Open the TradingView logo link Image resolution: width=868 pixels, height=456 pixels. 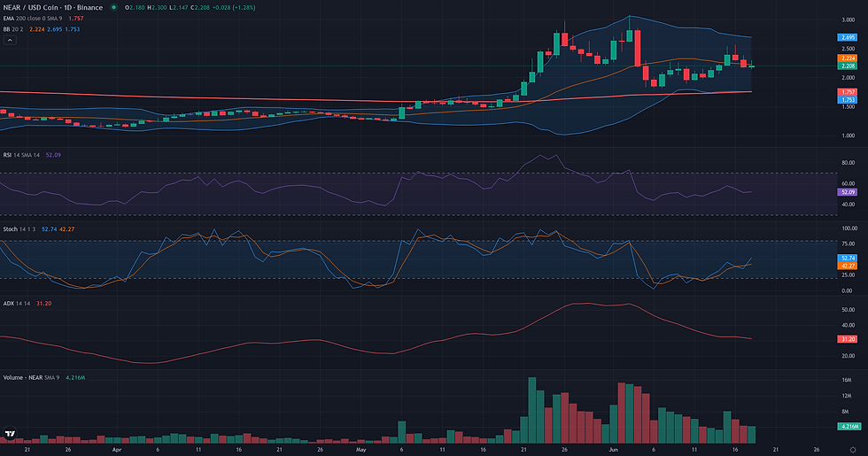10,433
